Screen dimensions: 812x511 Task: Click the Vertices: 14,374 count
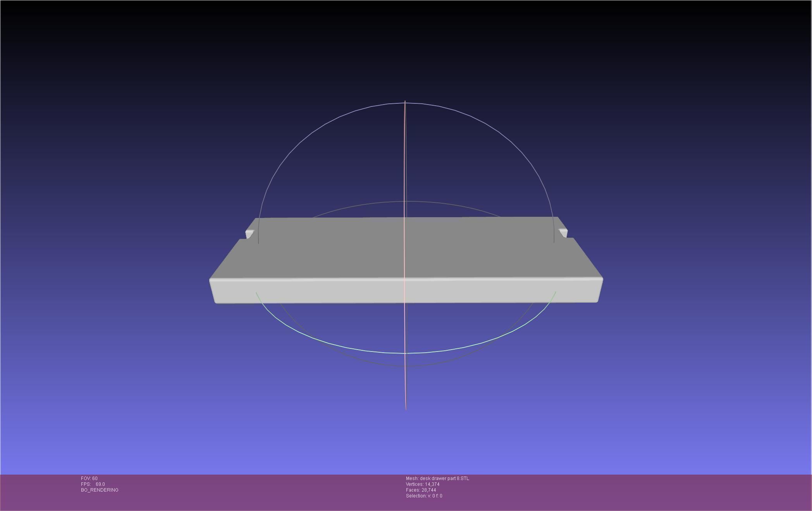423,484
